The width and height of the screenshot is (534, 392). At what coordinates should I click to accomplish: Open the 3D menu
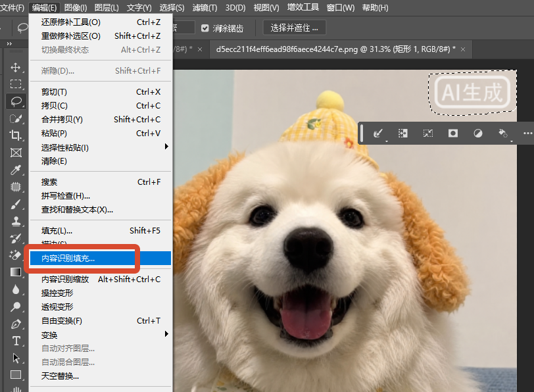[x=235, y=7]
